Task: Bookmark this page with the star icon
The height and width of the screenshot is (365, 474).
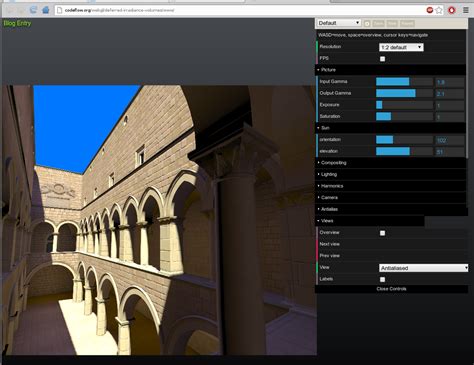Action: tap(439, 10)
